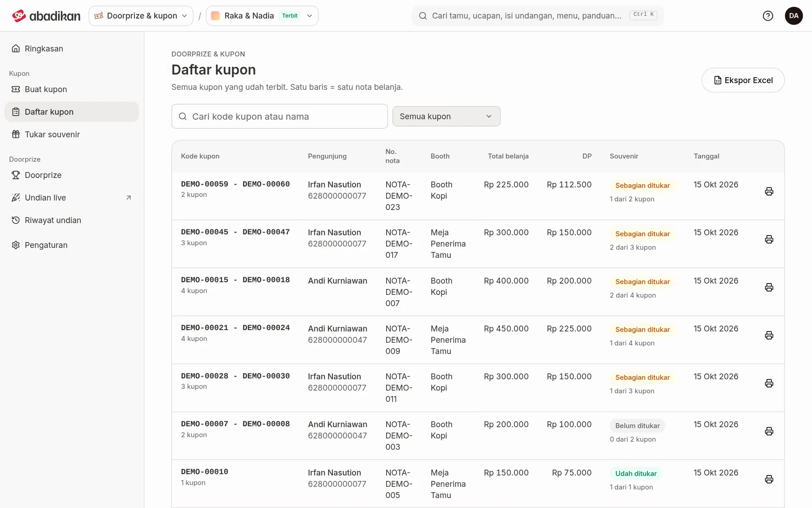Click the Ekspor Excel button
812x508 pixels.
743,80
